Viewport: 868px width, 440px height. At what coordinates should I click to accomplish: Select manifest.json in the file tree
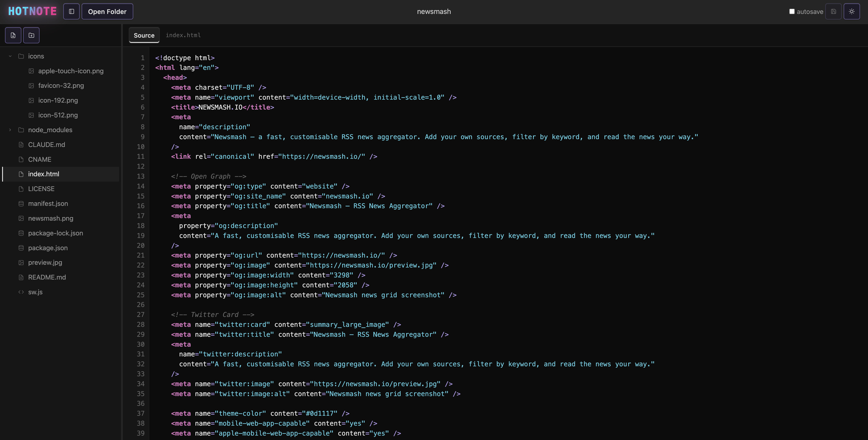[47, 204]
